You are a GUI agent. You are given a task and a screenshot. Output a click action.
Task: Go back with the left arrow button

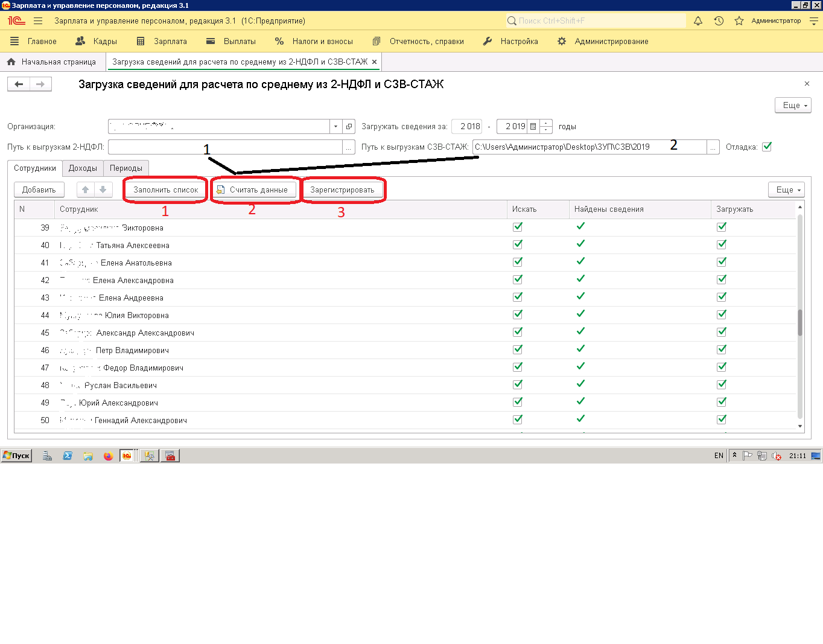(x=19, y=84)
